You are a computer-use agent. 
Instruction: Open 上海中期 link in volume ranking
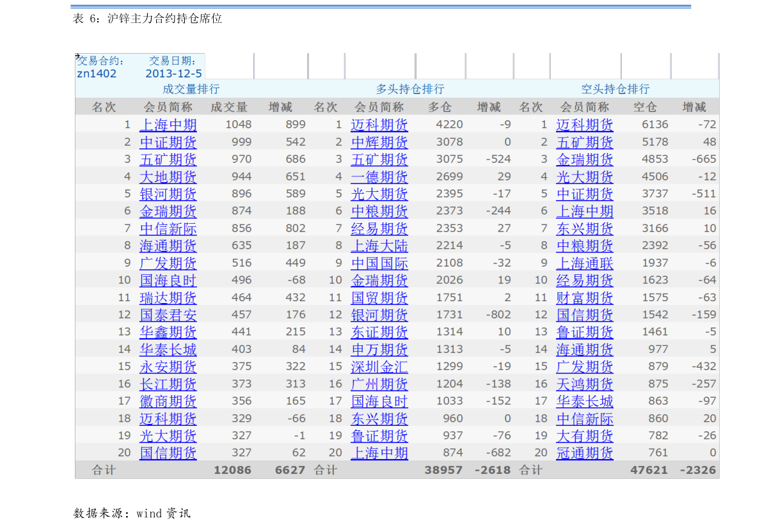pyautogui.click(x=168, y=125)
